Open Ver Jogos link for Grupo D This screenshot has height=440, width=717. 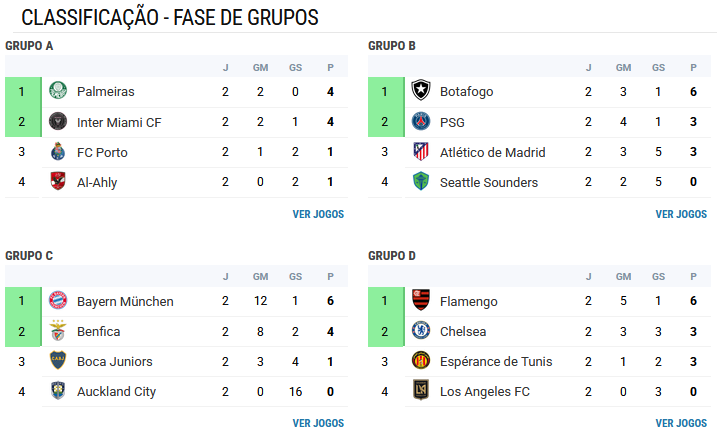pyautogui.click(x=681, y=423)
